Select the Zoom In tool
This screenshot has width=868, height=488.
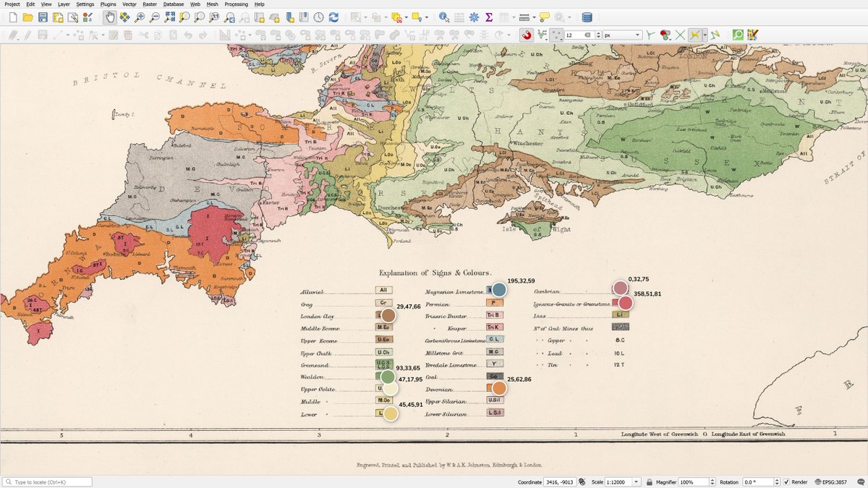[140, 17]
